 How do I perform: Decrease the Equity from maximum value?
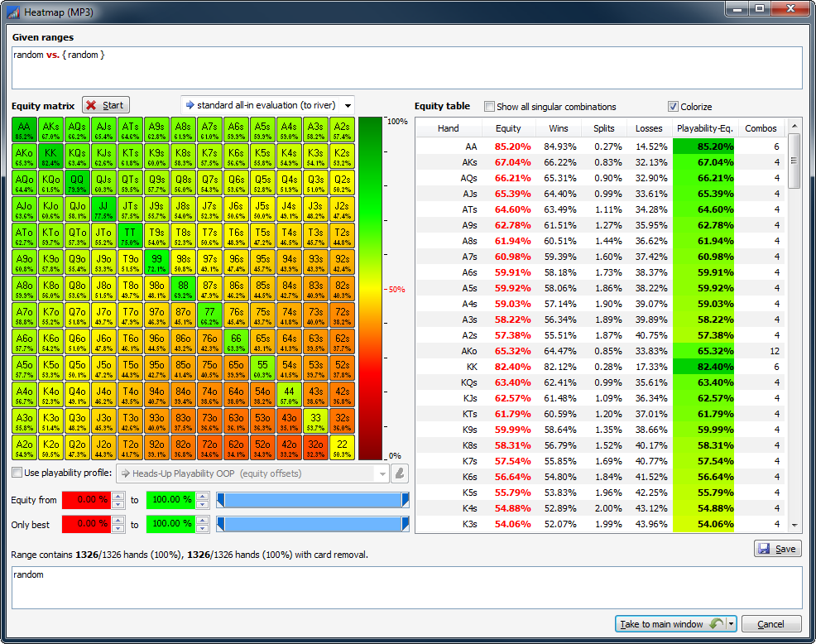[x=203, y=504]
